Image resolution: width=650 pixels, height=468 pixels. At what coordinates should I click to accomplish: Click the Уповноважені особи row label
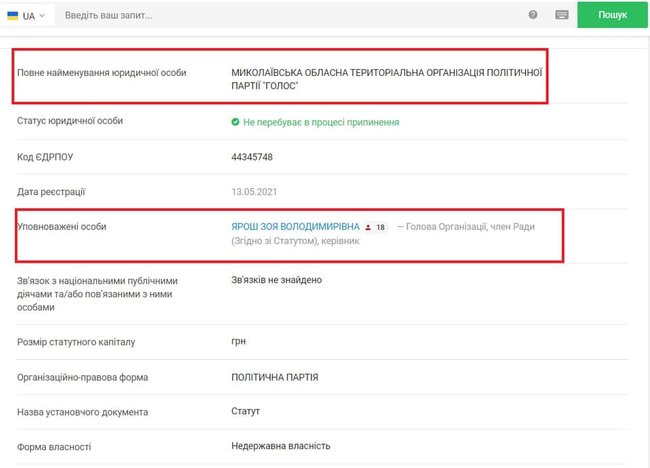click(62, 227)
